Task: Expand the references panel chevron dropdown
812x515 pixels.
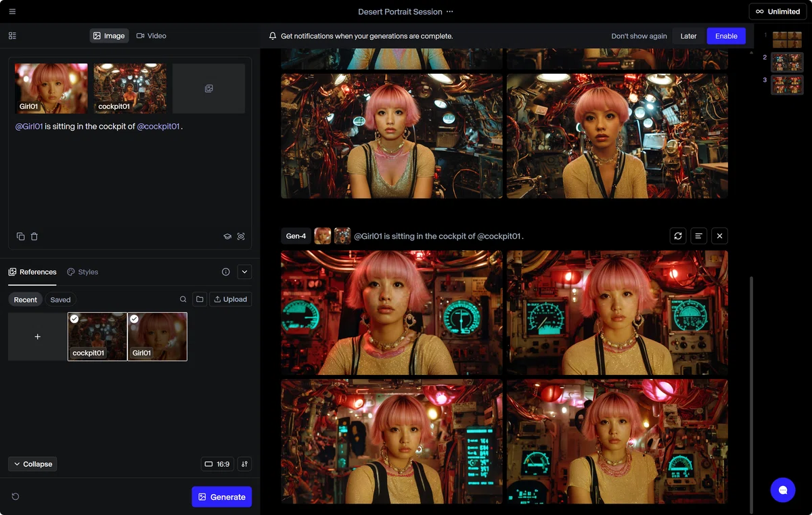Action: click(x=245, y=272)
